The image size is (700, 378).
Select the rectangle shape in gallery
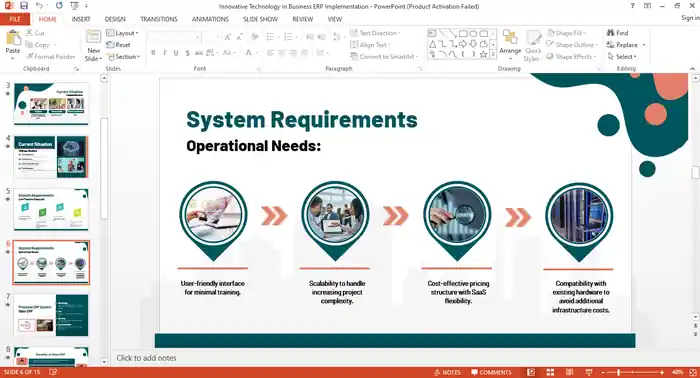click(463, 33)
